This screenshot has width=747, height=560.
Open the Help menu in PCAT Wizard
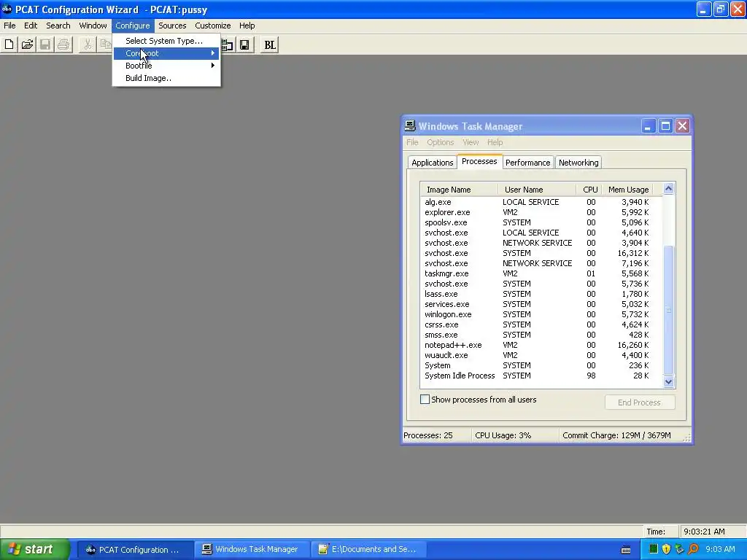(x=247, y=26)
